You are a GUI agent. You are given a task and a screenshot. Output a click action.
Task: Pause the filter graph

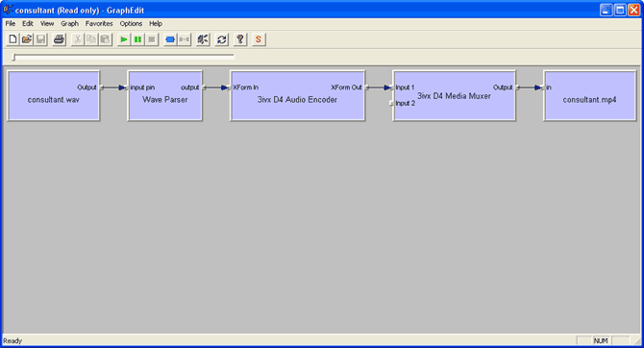pyautogui.click(x=137, y=39)
